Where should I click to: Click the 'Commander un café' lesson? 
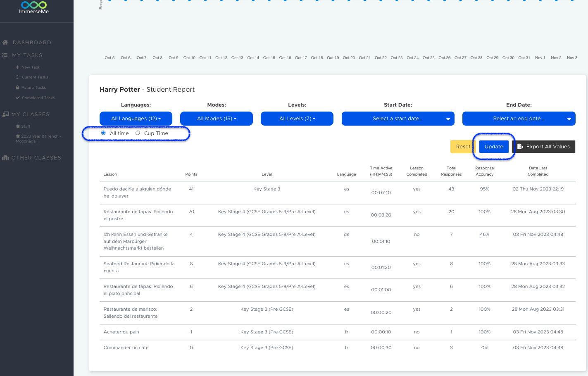[126, 347]
